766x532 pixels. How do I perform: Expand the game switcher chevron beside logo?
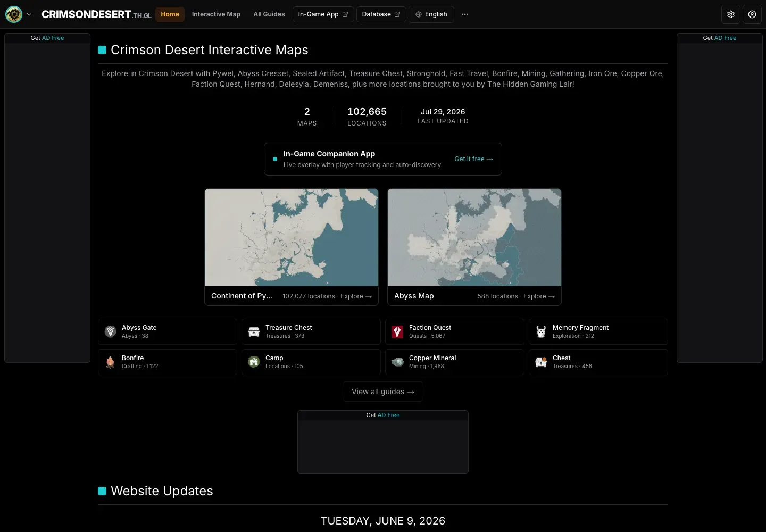(x=29, y=14)
